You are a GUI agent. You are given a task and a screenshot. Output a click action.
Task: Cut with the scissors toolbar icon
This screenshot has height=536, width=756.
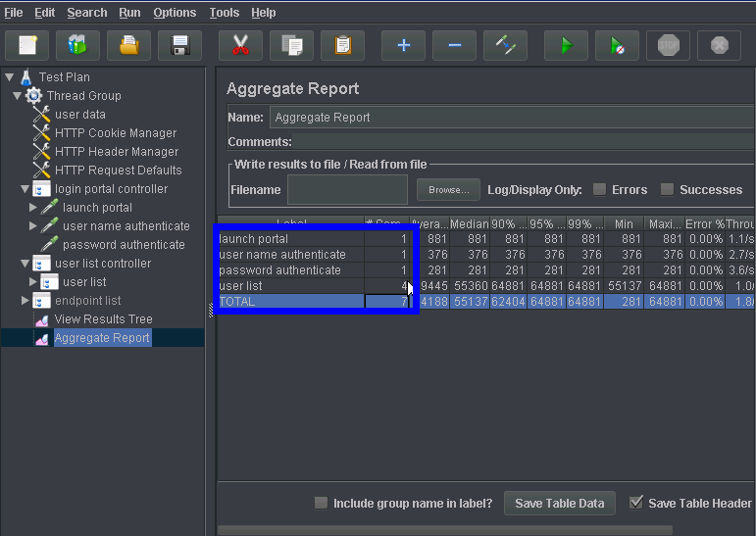tap(240, 45)
